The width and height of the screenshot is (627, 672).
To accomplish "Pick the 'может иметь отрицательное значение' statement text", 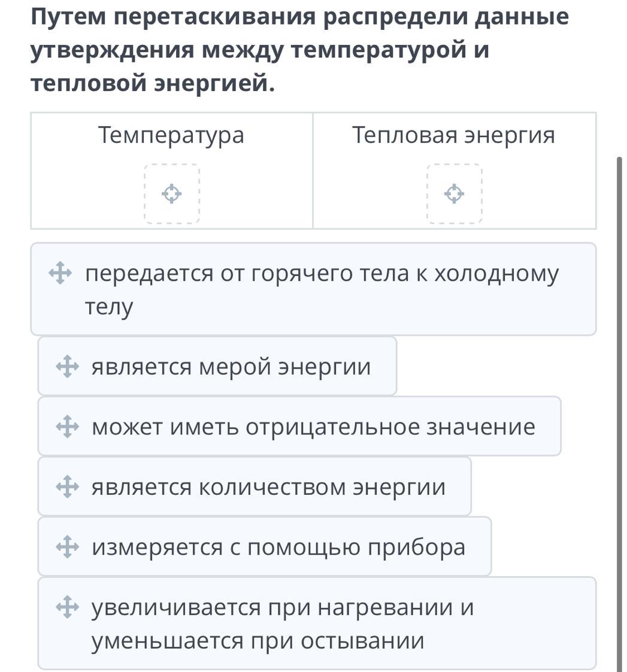I will coord(313,427).
